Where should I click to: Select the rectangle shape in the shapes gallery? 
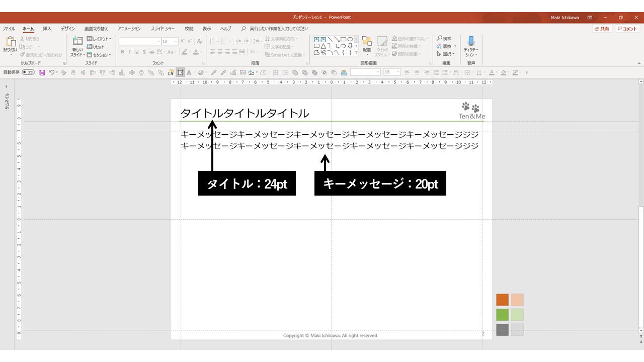(343, 39)
